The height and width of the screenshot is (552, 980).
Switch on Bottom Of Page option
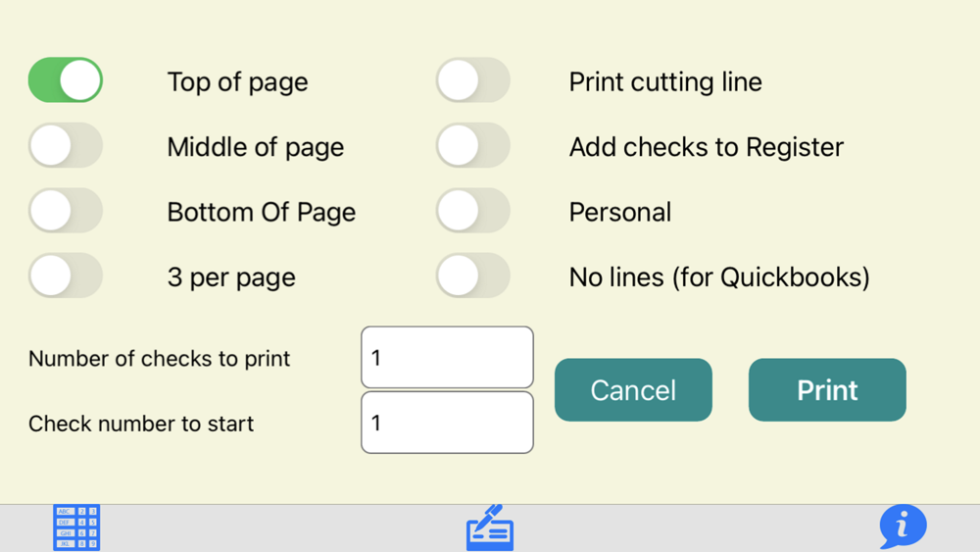click(x=66, y=211)
